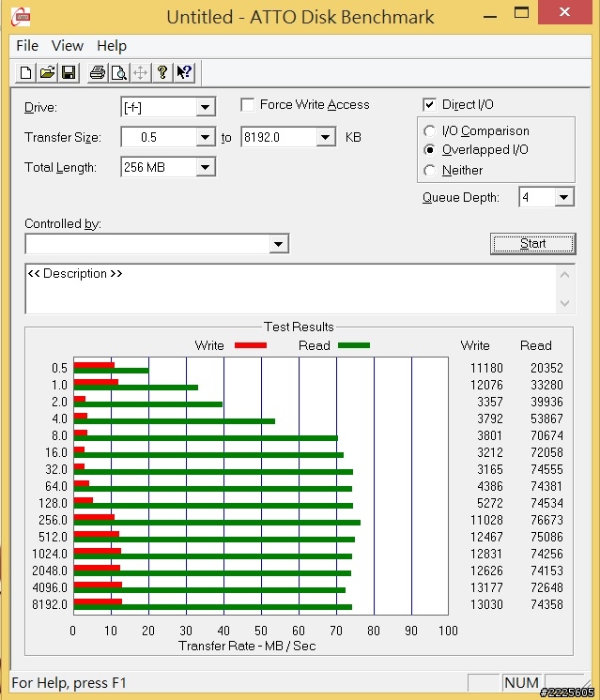Click the Transfer Rate - MB / Sec axis label
Screen dimensions: 600x700
click(x=247, y=646)
